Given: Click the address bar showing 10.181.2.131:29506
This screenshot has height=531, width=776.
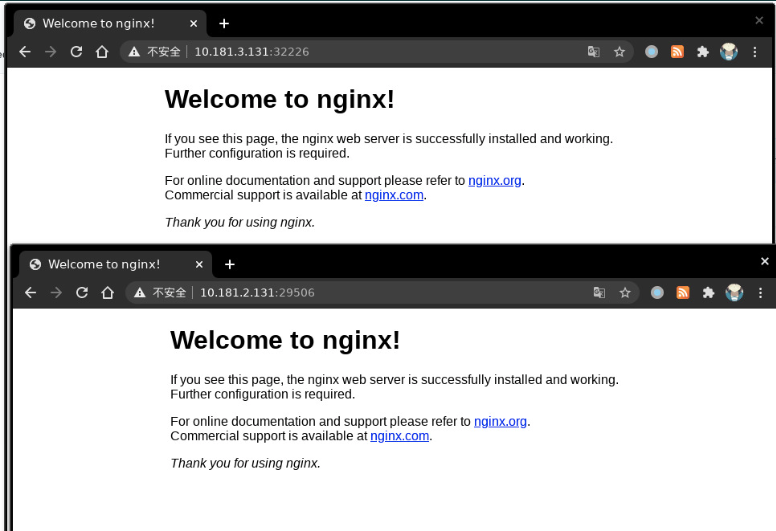Looking at the screenshot, I should point(382,293).
